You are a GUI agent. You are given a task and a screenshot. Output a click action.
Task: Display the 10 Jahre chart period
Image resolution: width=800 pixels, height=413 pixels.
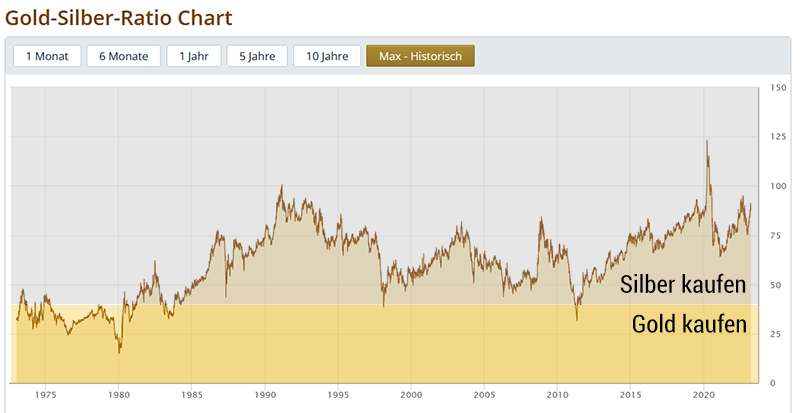(327, 56)
